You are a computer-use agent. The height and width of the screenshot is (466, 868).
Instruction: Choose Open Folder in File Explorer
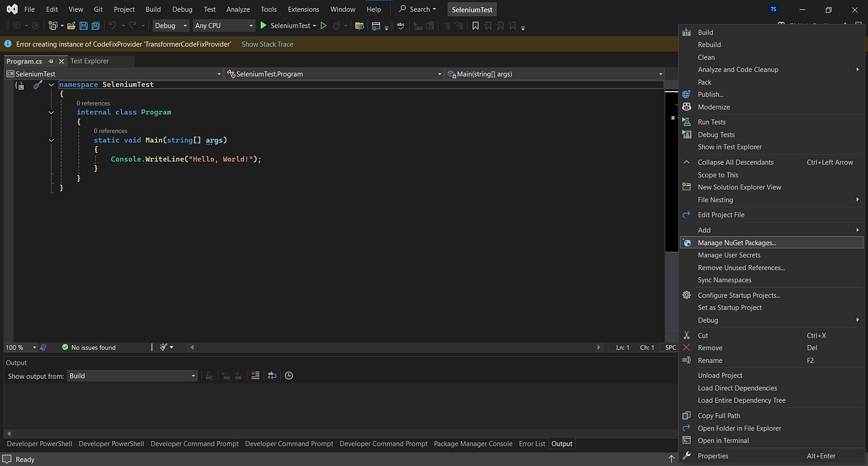coord(771,428)
